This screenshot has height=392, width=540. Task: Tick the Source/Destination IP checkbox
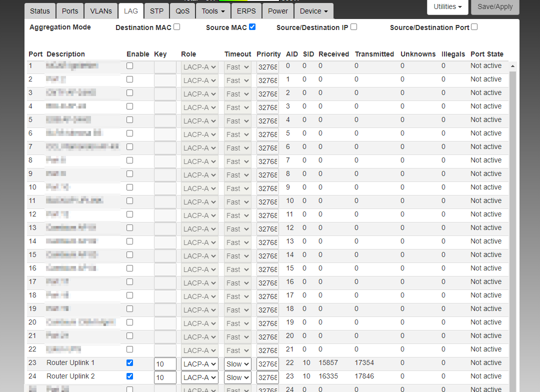(x=353, y=27)
